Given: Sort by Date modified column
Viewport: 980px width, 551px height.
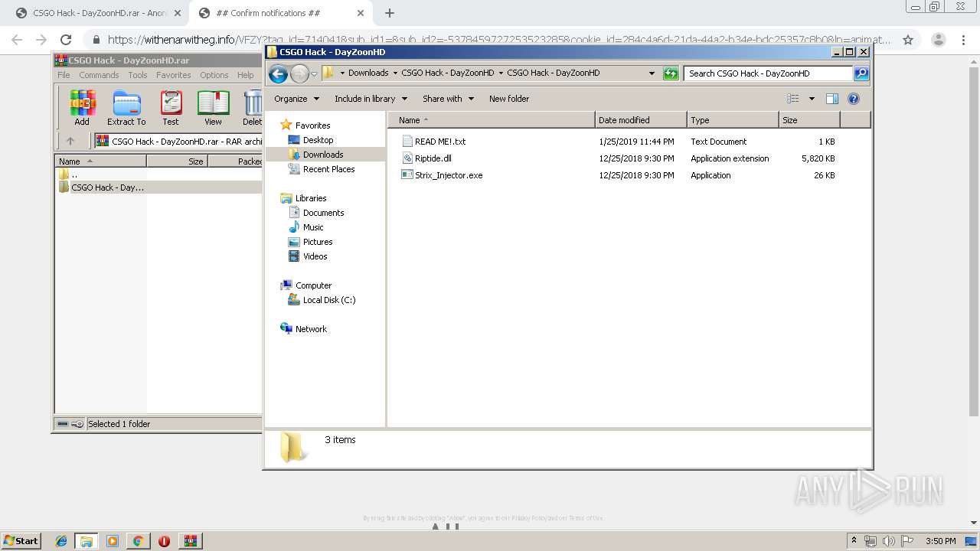Looking at the screenshot, I should coord(641,120).
